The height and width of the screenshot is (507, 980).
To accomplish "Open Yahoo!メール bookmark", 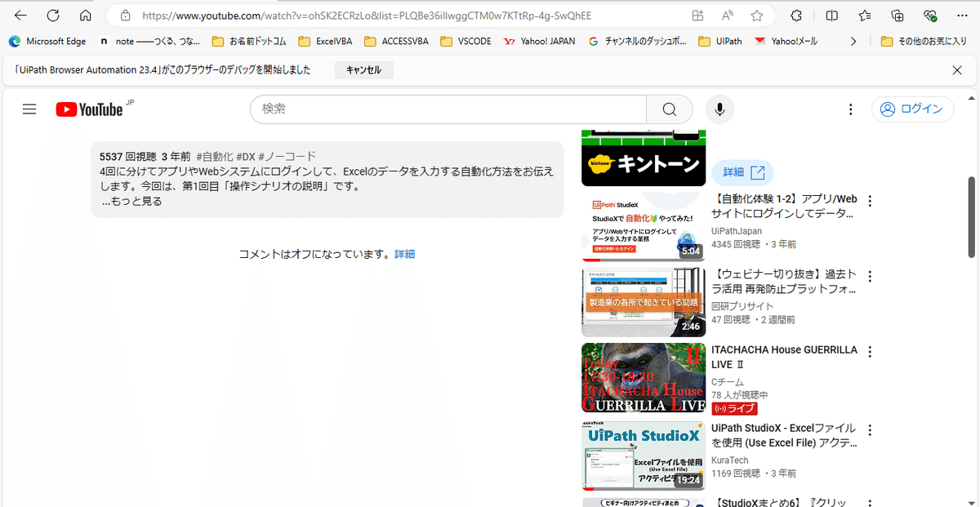I will pos(786,41).
